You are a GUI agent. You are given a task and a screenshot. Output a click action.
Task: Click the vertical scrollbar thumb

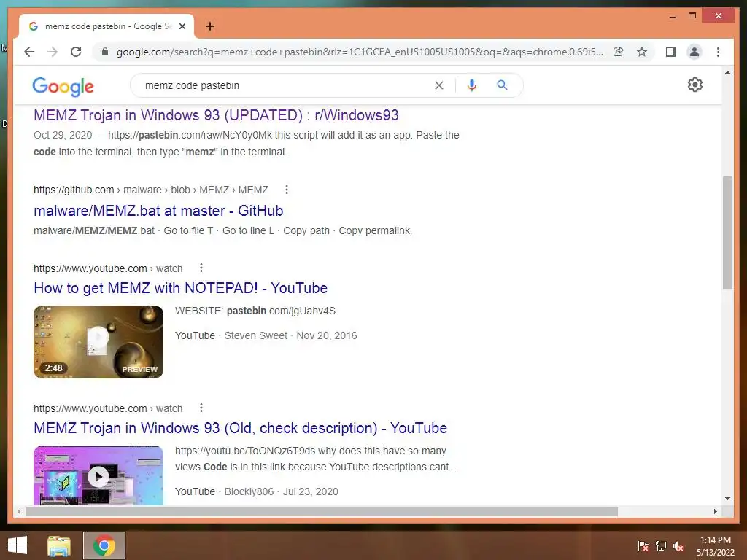click(727, 233)
